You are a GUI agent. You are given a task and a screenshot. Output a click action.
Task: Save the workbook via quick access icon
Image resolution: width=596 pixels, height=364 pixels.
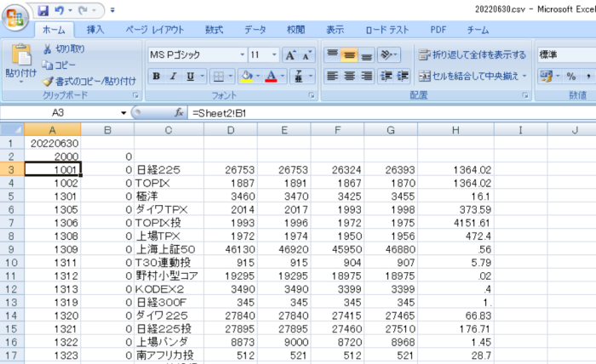tap(43, 10)
